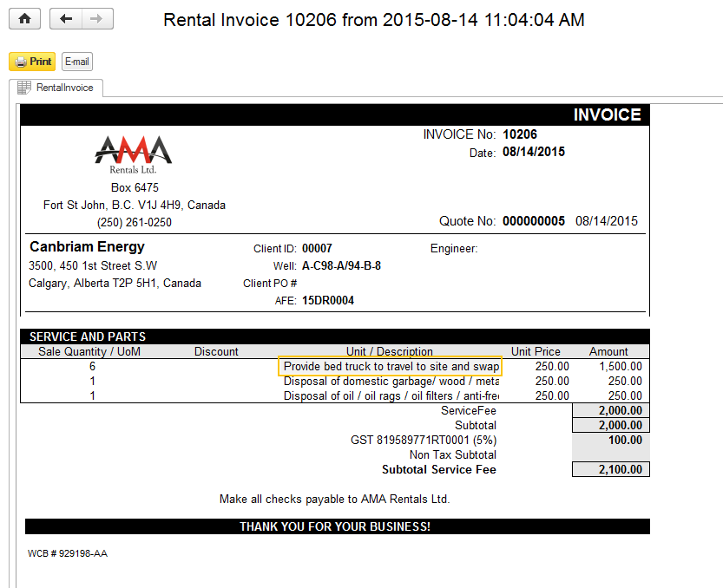
Task: Go to the Home page icon
Action: 25,19
